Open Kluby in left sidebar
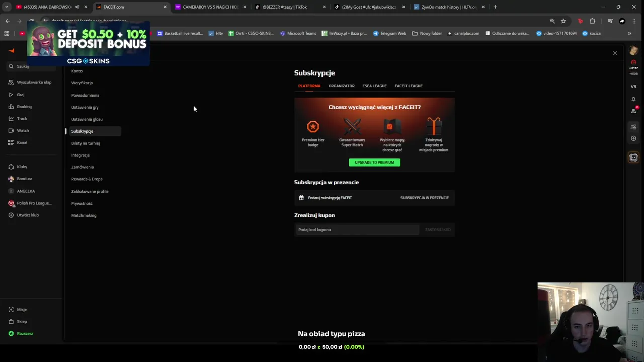This screenshot has height=362, width=644. [18, 167]
